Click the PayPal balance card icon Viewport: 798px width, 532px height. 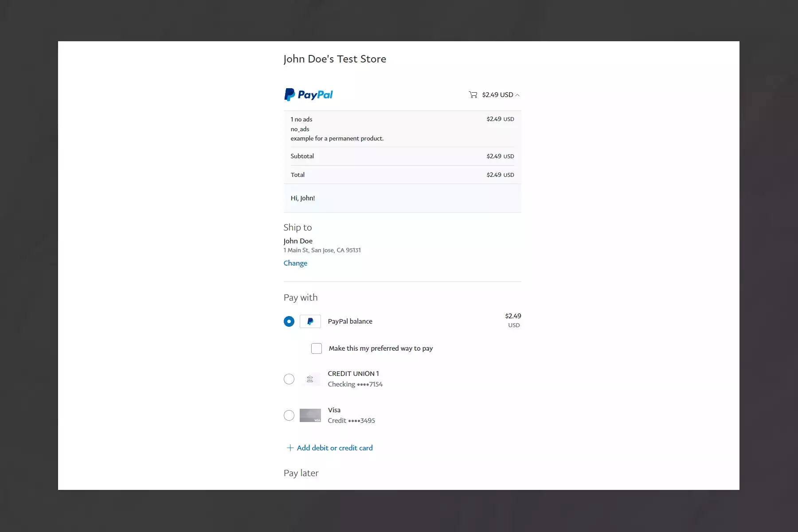click(x=310, y=321)
